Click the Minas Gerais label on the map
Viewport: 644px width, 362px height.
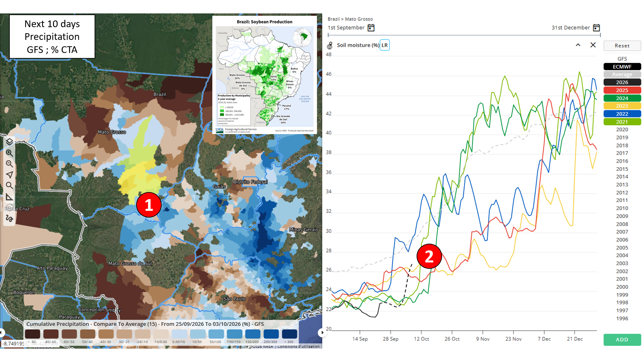click(x=304, y=230)
